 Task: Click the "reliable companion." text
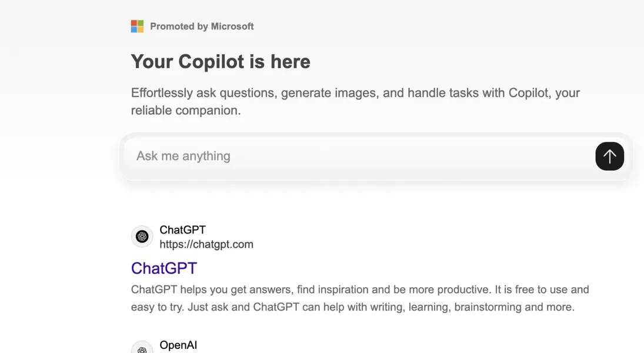(186, 111)
